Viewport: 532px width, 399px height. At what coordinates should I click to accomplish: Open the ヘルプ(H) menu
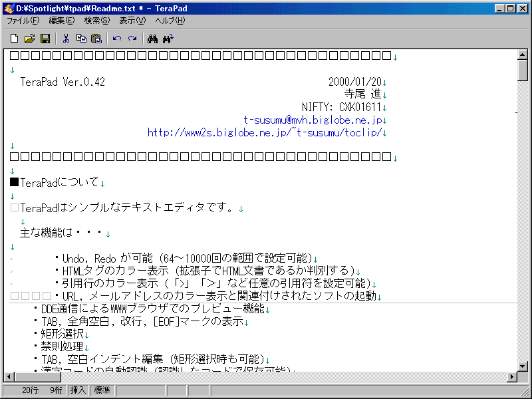click(x=170, y=21)
